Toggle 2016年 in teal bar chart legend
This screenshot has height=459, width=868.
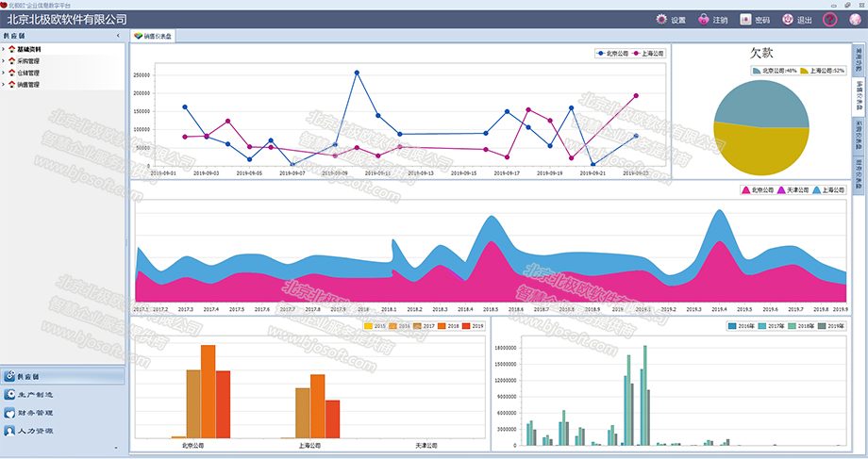click(742, 326)
